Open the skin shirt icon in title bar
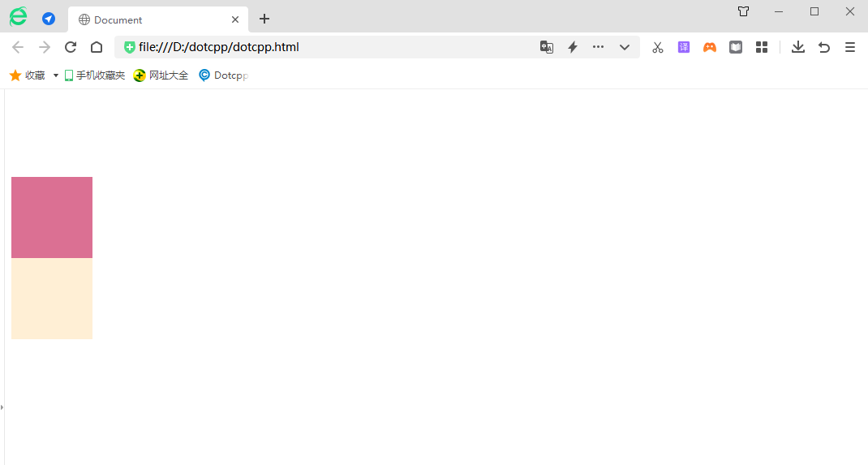The image size is (868, 465). tap(743, 11)
